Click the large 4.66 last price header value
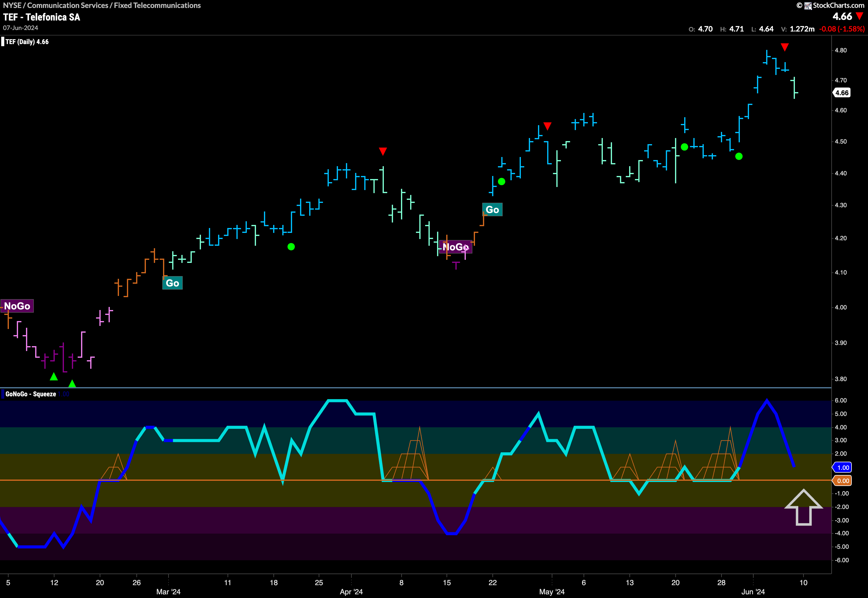Image resolution: width=868 pixels, height=598 pixels. point(842,17)
